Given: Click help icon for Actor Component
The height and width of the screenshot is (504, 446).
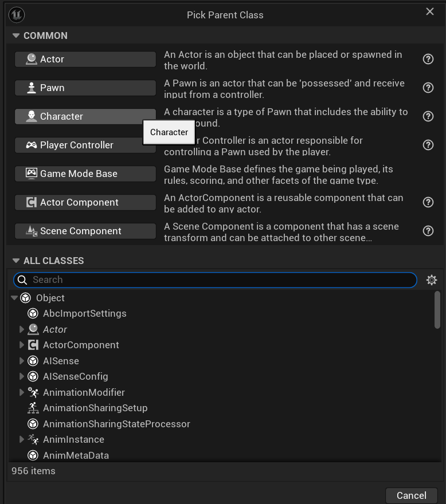Looking at the screenshot, I should (x=428, y=202).
